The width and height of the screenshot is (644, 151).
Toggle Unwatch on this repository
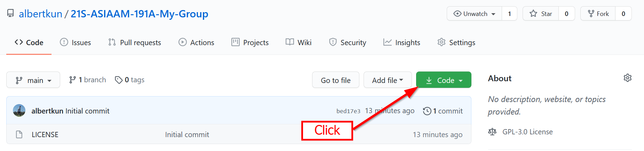(475, 14)
